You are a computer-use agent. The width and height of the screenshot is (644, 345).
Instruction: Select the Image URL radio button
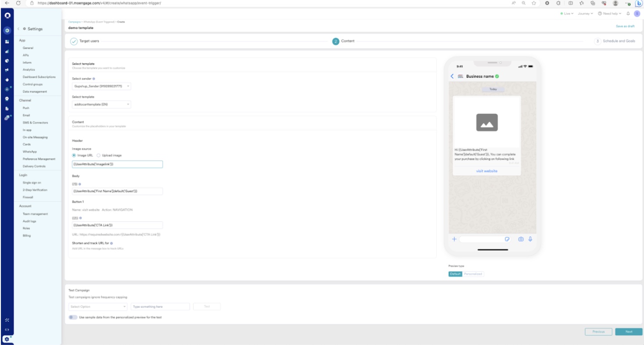pos(74,155)
